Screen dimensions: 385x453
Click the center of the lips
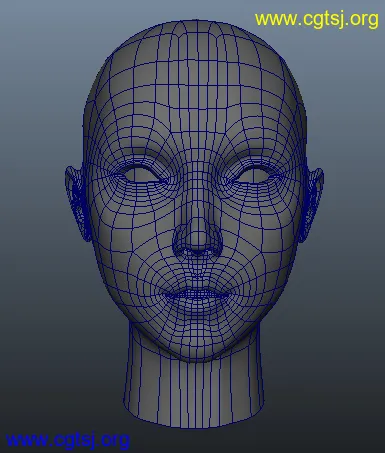pyautogui.click(x=197, y=295)
